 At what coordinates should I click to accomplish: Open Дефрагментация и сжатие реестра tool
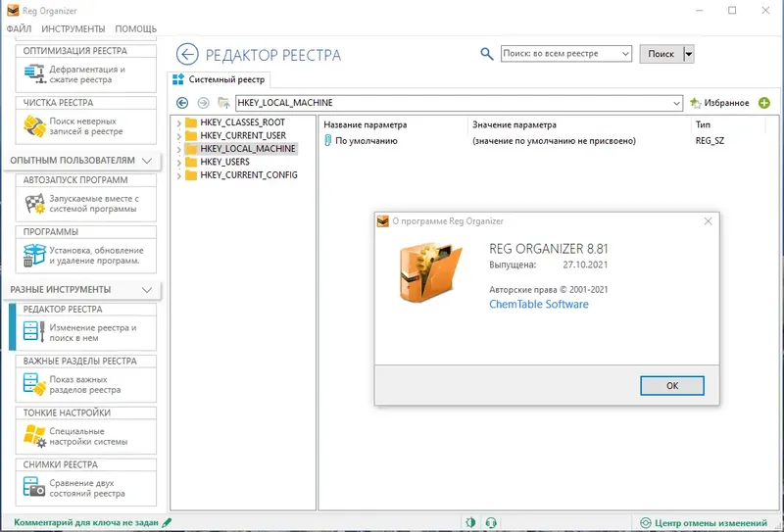pos(86,74)
